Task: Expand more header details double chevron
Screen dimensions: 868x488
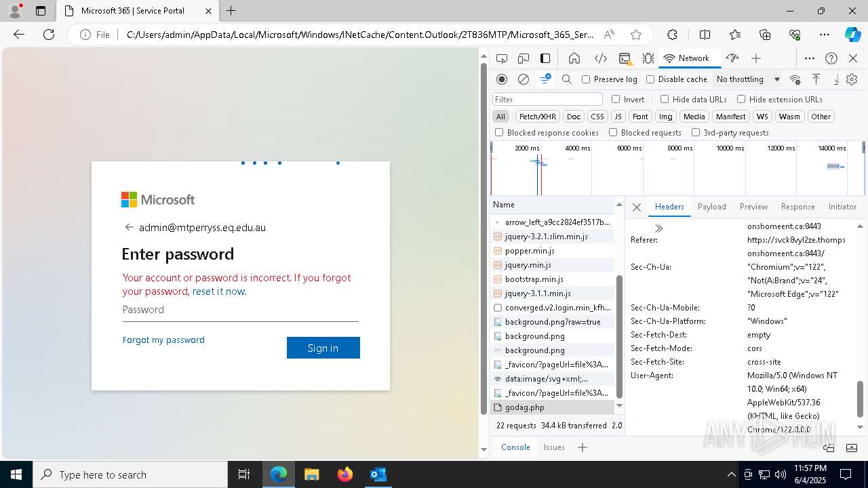Action: click(658, 228)
